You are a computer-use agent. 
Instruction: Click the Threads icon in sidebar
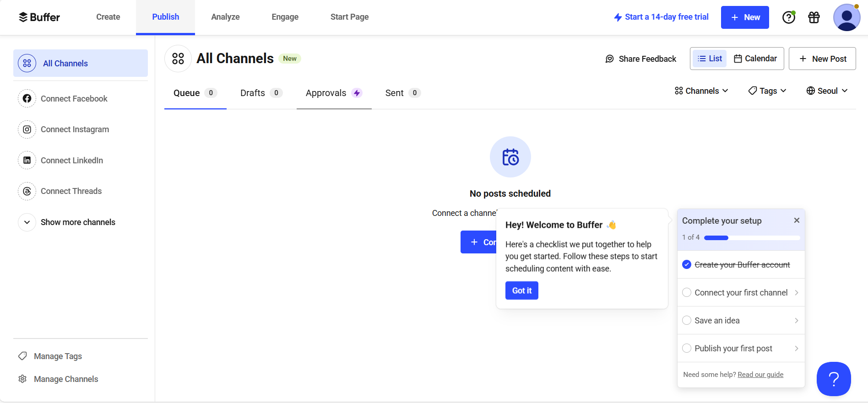coord(27,191)
